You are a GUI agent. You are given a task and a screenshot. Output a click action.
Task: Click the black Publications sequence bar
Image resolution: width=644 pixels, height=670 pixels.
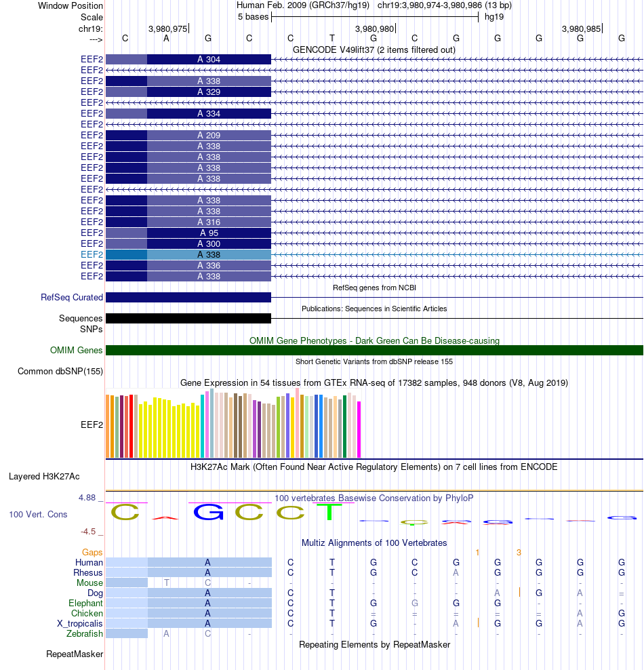click(188, 318)
